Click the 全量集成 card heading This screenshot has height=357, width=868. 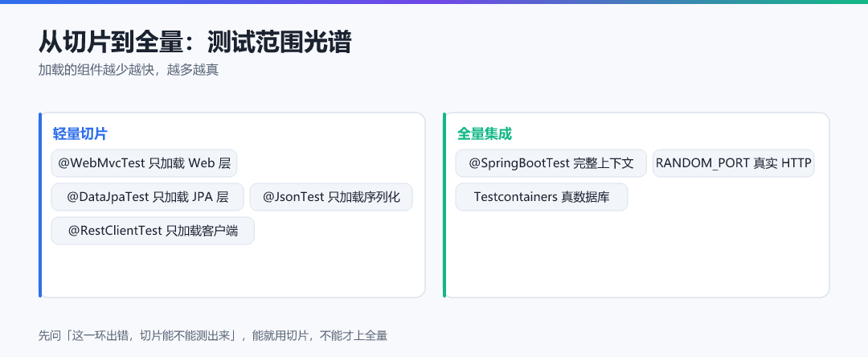485,134
